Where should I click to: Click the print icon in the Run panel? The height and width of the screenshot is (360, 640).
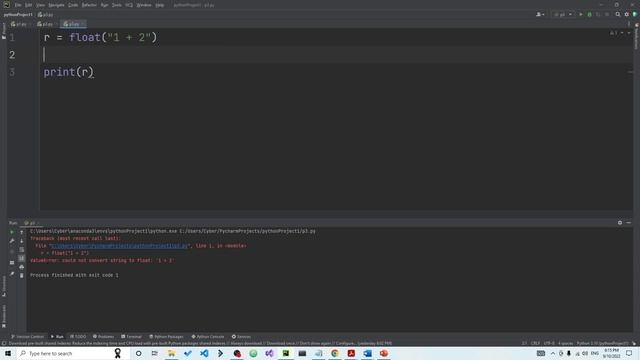tap(22, 267)
